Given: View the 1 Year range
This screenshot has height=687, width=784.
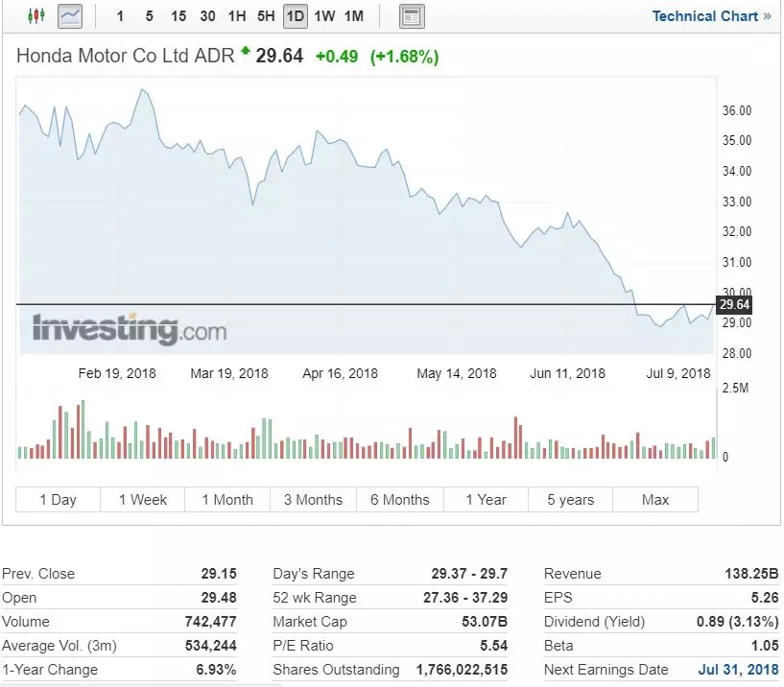Looking at the screenshot, I should 486,500.
